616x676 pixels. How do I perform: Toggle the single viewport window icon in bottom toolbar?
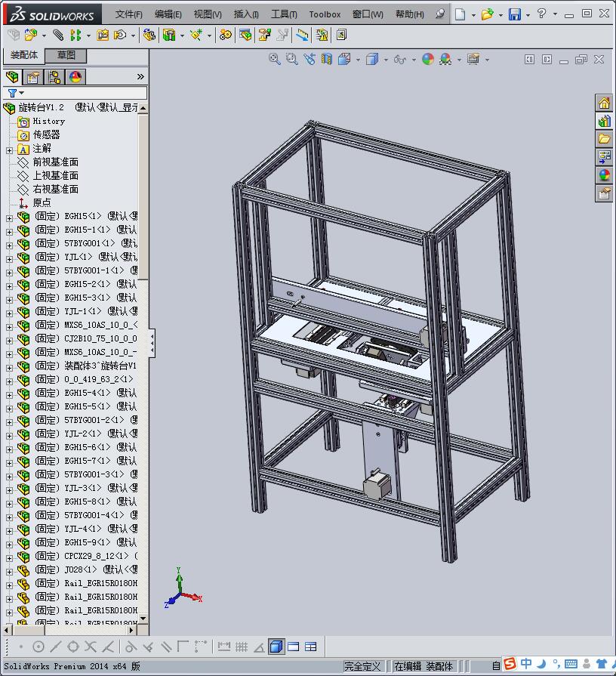294,647
